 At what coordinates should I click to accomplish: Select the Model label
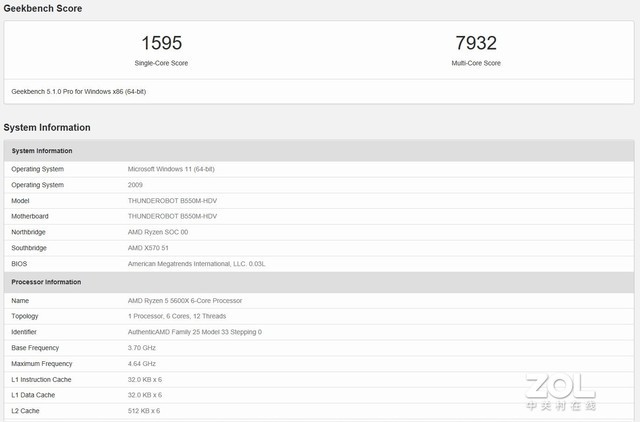tap(20, 201)
